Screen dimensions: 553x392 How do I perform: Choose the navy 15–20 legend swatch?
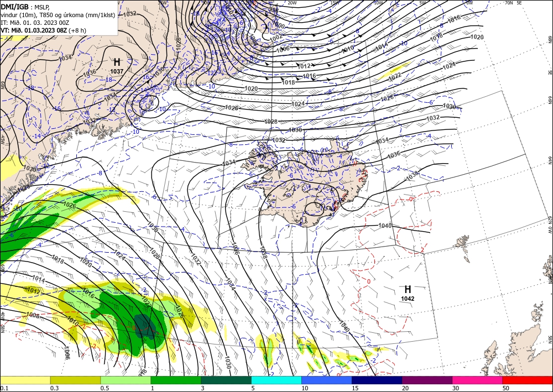click(x=377, y=380)
